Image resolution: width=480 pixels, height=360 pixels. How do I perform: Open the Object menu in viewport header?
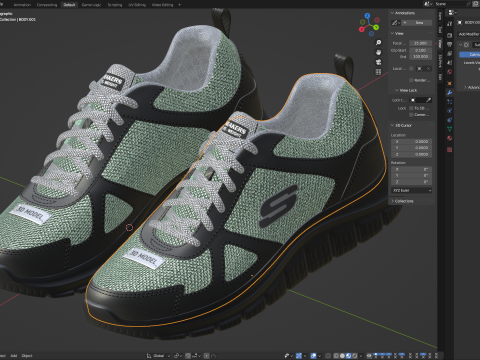coord(27,356)
